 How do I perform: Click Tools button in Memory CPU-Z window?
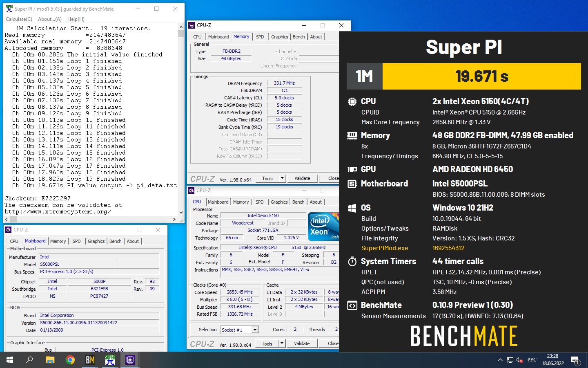point(267,178)
